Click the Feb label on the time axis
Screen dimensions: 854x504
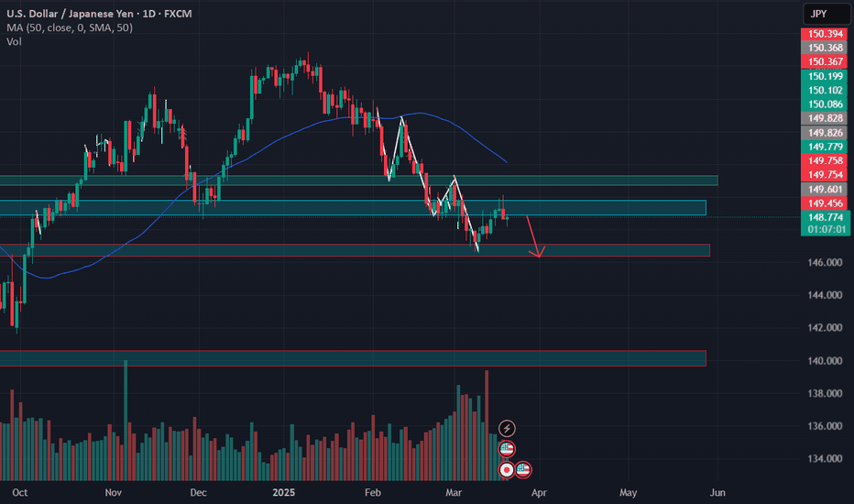point(373,493)
